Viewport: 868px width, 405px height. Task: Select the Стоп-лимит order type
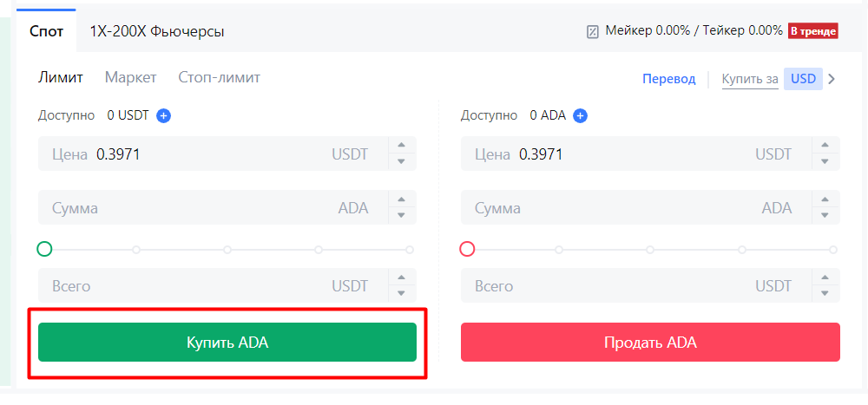coord(219,77)
